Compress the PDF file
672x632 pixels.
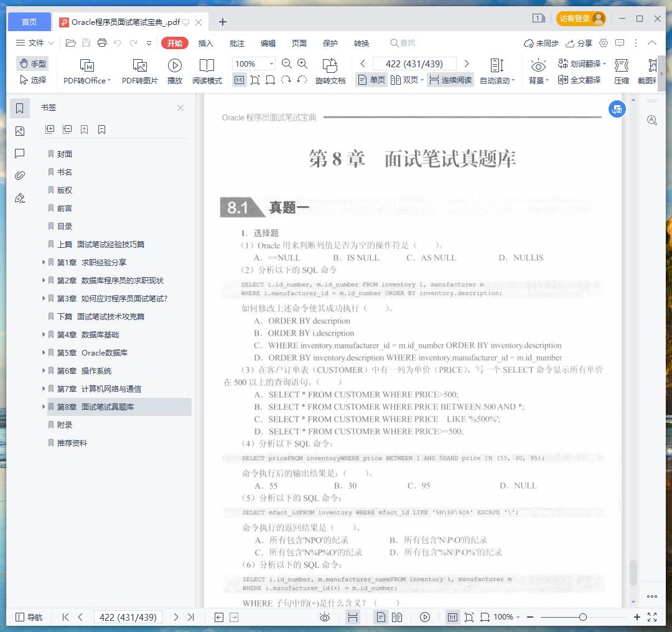[621, 71]
